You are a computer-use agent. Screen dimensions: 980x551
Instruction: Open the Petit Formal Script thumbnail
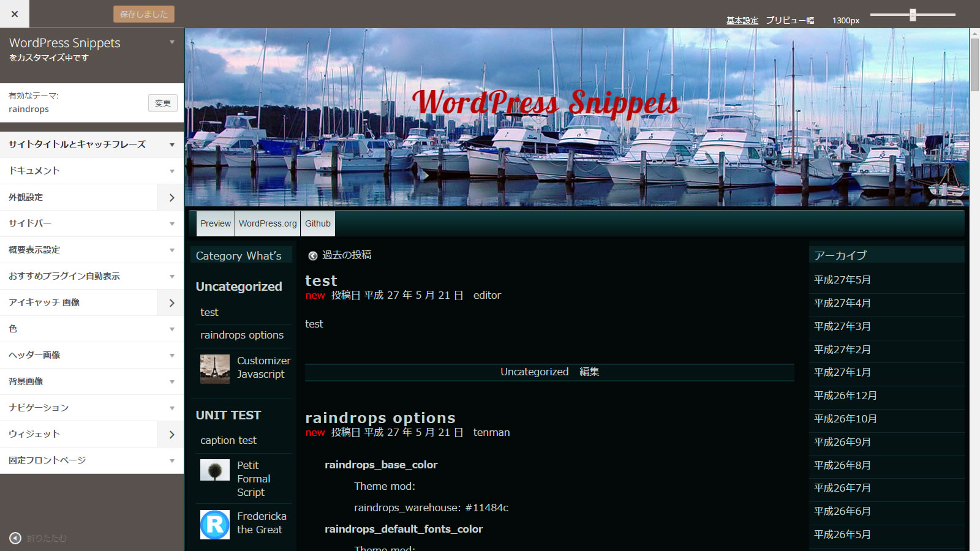[215, 470]
